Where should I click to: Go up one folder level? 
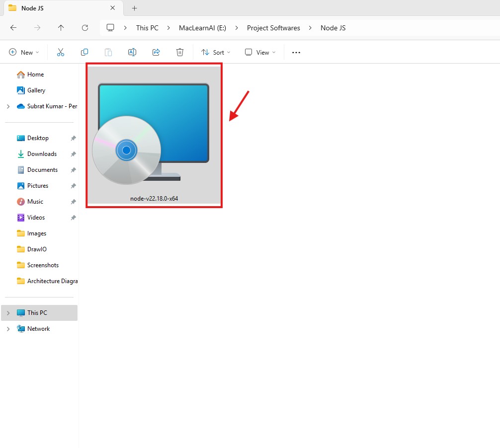pyautogui.click(x=61, y=28)
